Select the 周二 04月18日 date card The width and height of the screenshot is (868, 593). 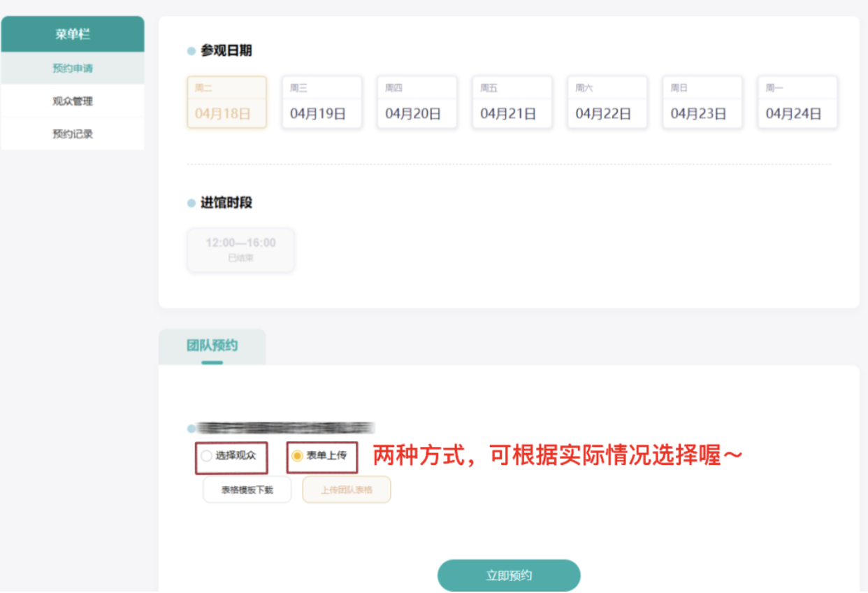[x=226, y=102]
